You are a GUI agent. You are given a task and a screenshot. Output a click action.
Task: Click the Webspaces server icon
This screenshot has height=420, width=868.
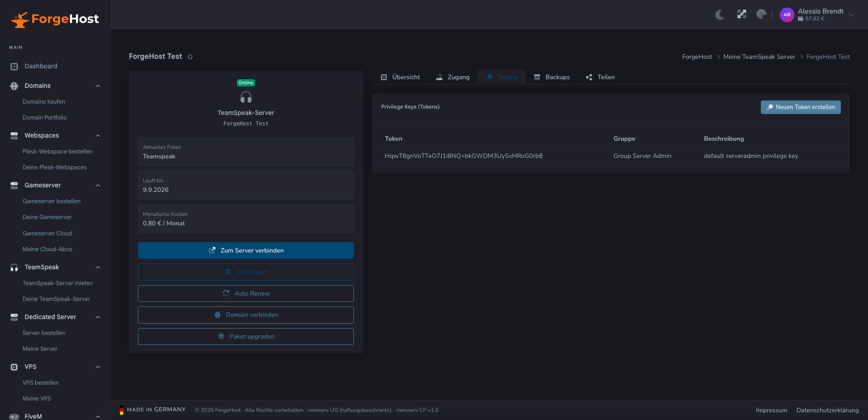click(x=14, y=136)
